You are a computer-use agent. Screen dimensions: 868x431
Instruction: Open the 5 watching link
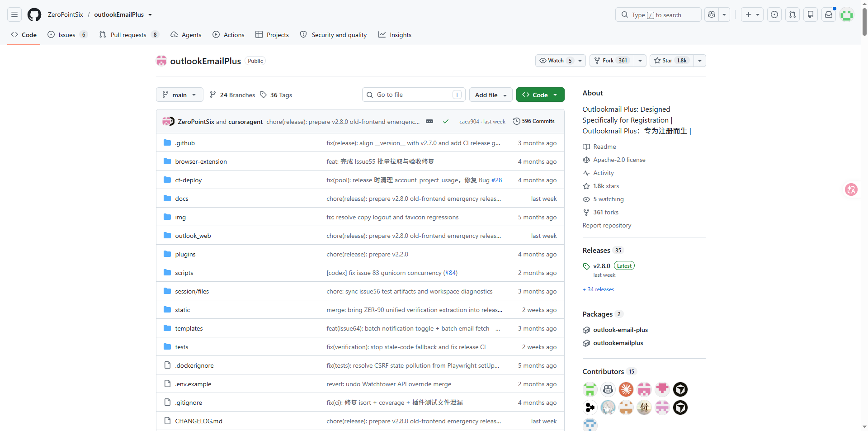(x=604, y=199)
